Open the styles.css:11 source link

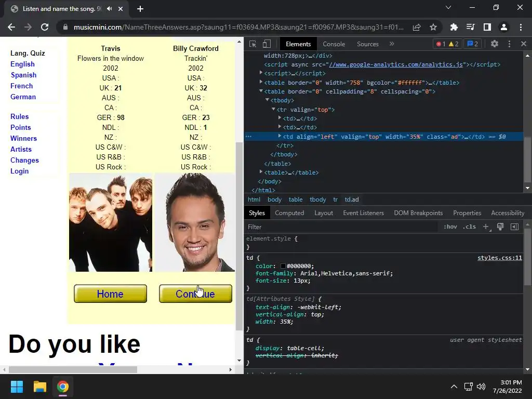pyautogui.click(x=500, y=258)
